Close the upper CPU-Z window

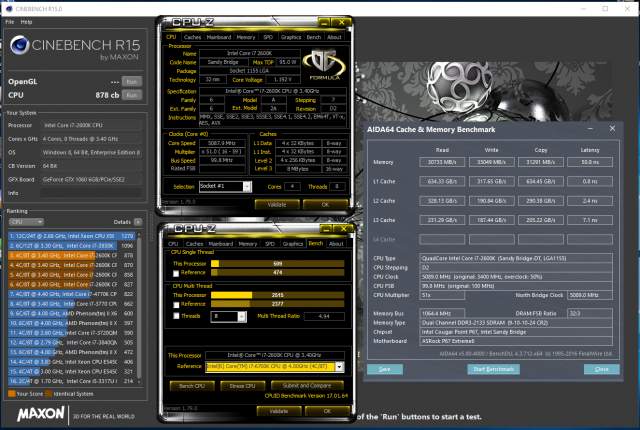[x=341, y=23]
